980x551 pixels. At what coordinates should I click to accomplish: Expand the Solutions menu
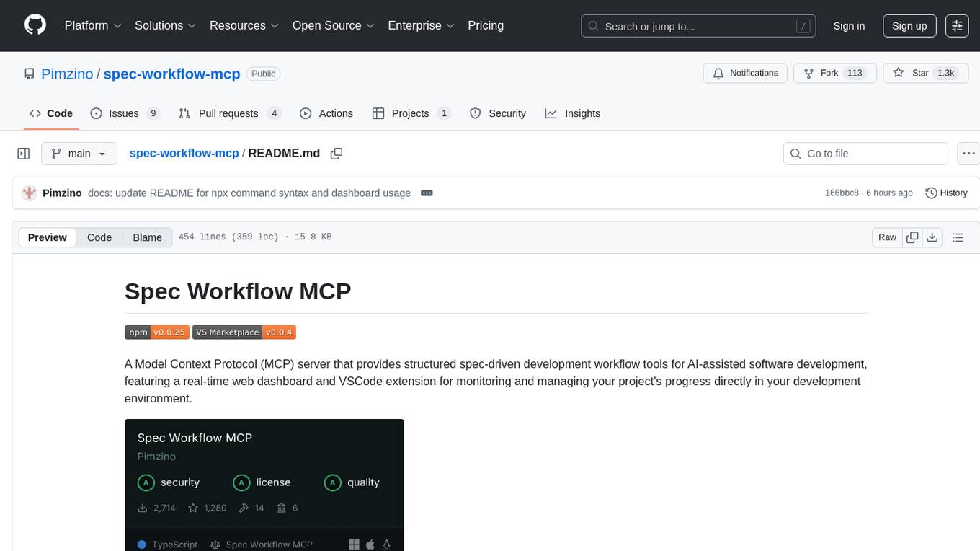(166, 25)
